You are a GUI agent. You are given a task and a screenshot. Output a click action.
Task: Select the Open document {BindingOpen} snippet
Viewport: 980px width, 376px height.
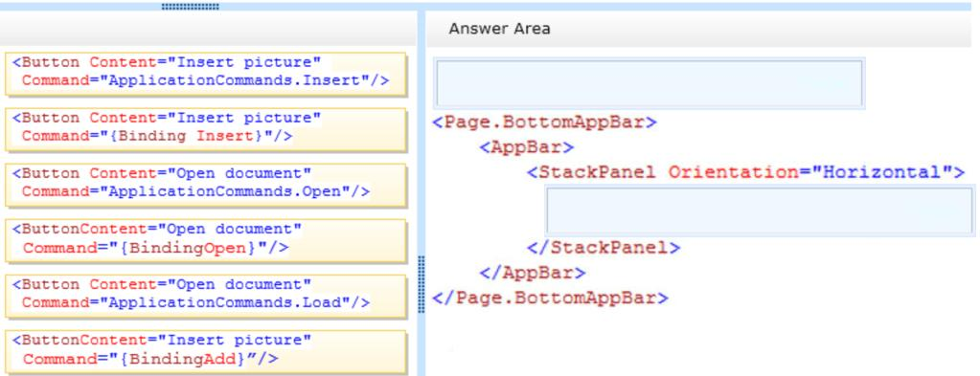[206, 240]
